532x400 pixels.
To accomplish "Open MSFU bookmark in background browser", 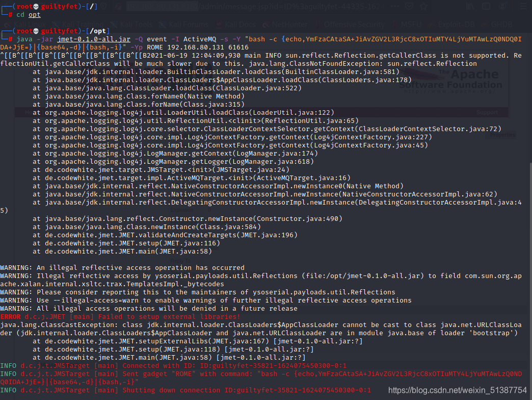I will (x=407, y=24).
